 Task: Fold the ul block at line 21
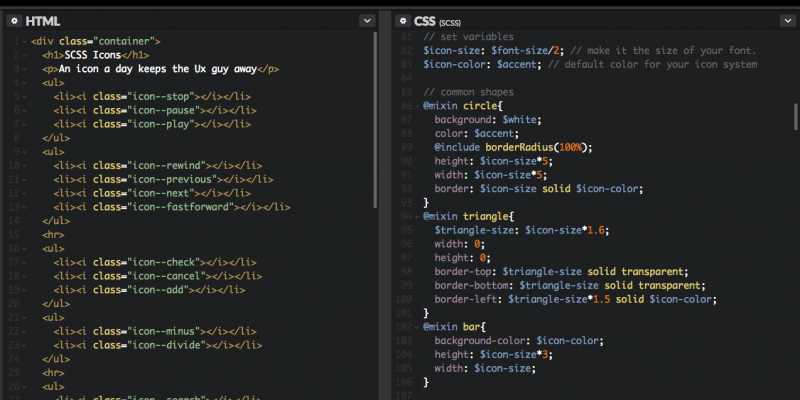(25, 316)
